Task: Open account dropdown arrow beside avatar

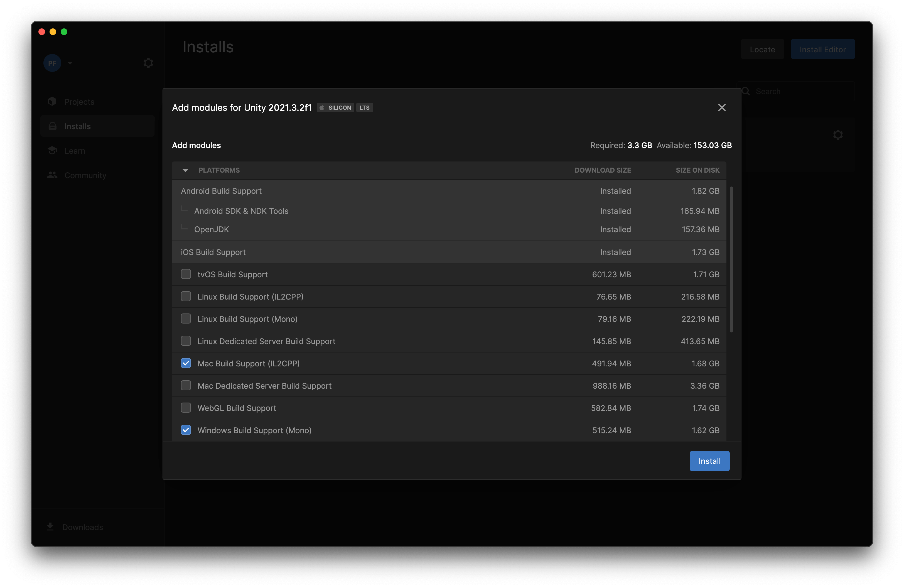Action: click(x=70, y=63)
